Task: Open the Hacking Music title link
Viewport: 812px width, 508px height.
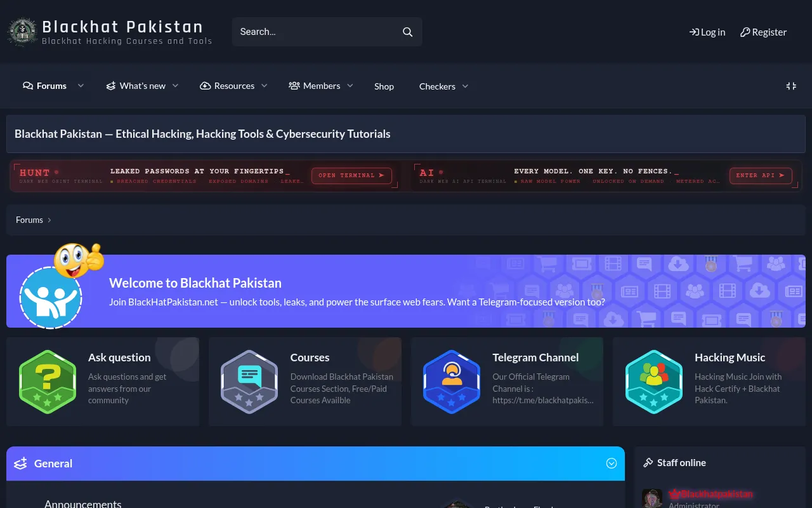Action: click(x=730, y=358)
